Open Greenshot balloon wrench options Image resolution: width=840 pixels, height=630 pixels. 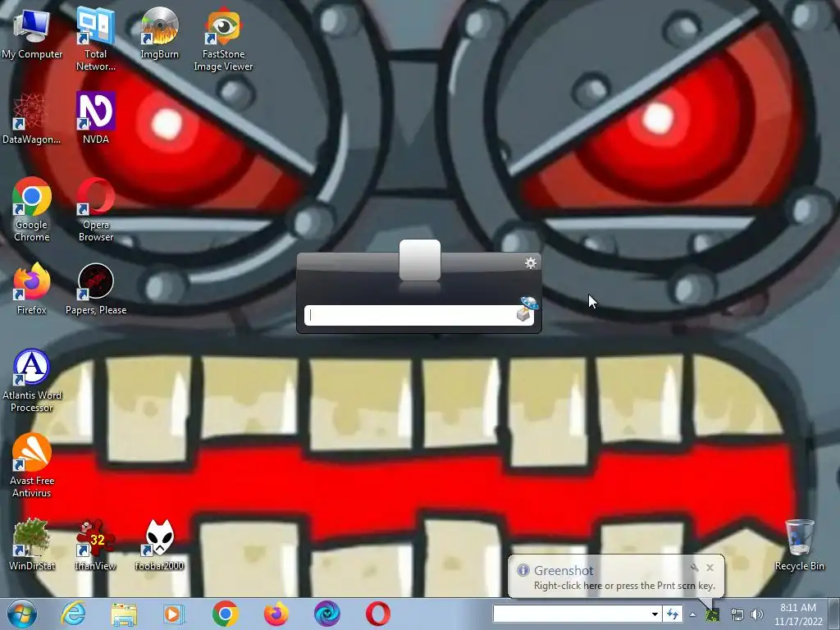[x=694, y=568]
